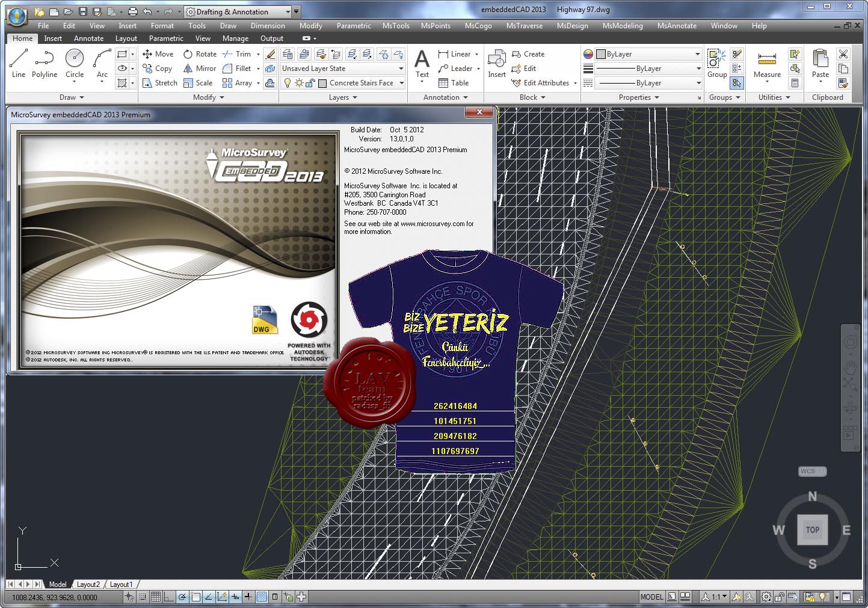Switch to the Output ribbon tab
Screen dimensions: 868x608
(x=272, y=38)
